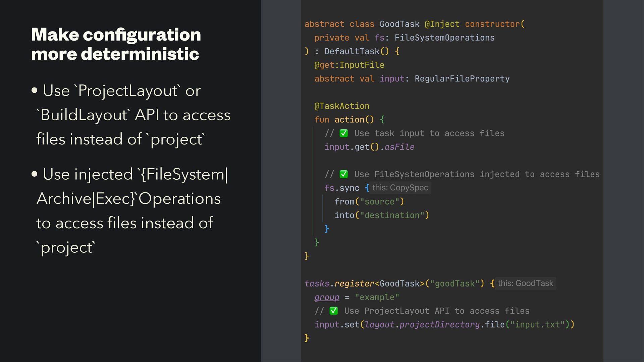Click 'input.set(layout.projectDirectory.file("input.txt"))' line
Image resolution: width=644 pixels, height=362 pixels.
click(444, 325)
